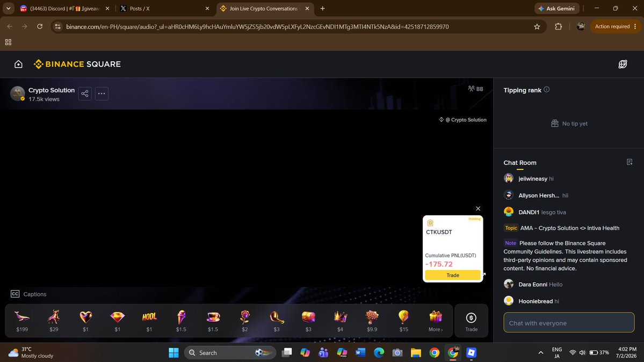The width and height of the screenshot is (644, 362).
Task: Expand More gifts list
Action: click(436, 321)
